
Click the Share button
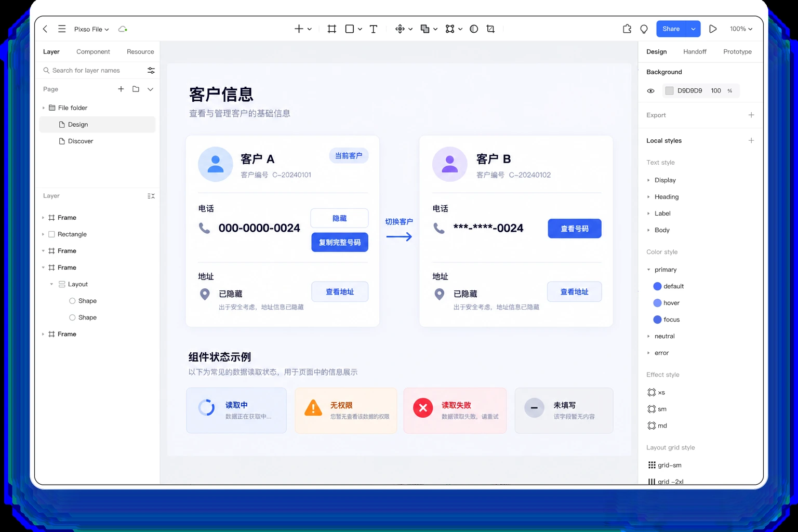point(671,29)
